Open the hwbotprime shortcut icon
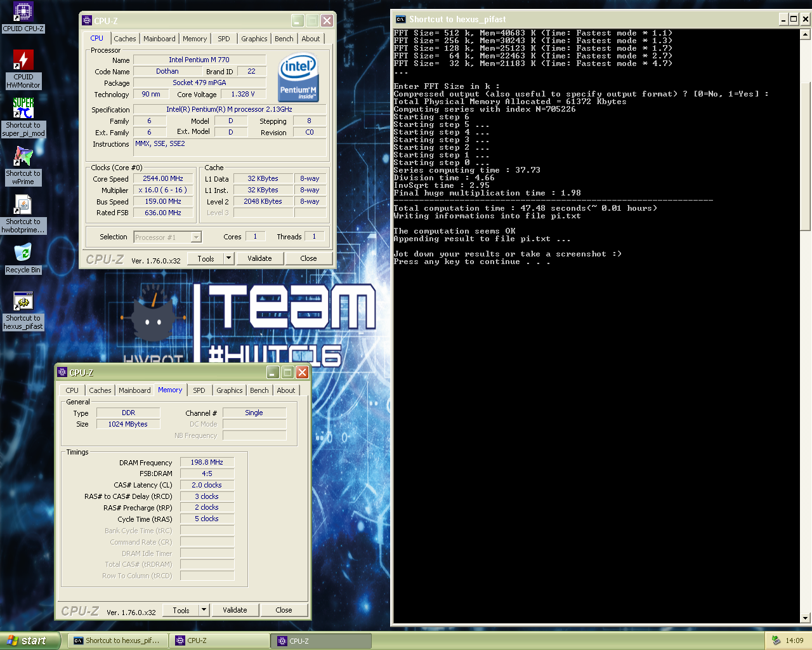The height and width of the screenshot is (650, 812). [23, 205]
